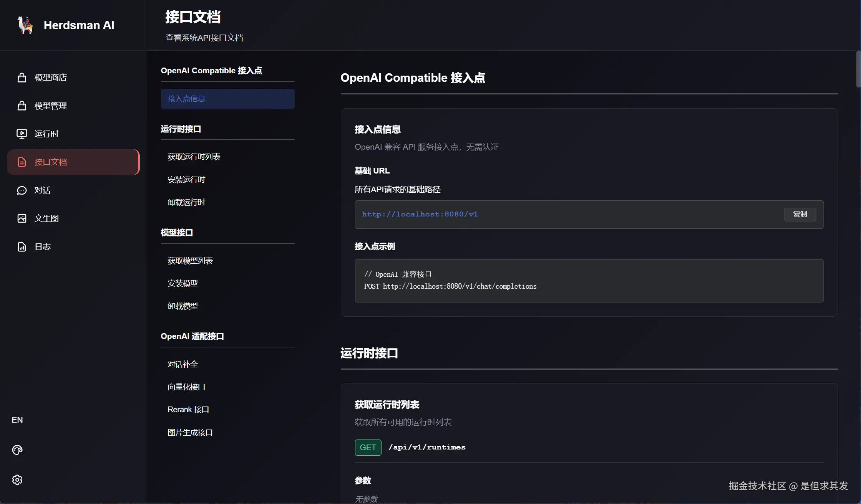This screenshot has height=504, width=861.
Task: Select the 对话补全 doc entry
Action: 183,364
